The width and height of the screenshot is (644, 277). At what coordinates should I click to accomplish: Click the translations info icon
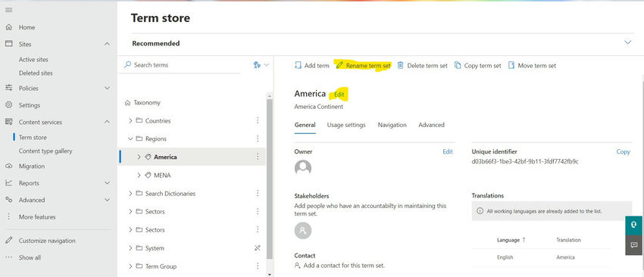[x=480, y=211]
